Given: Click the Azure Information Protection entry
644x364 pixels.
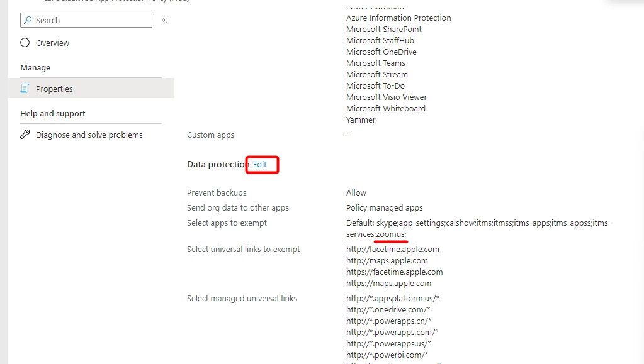Looking at the screenshot, I should click(398, 18).
